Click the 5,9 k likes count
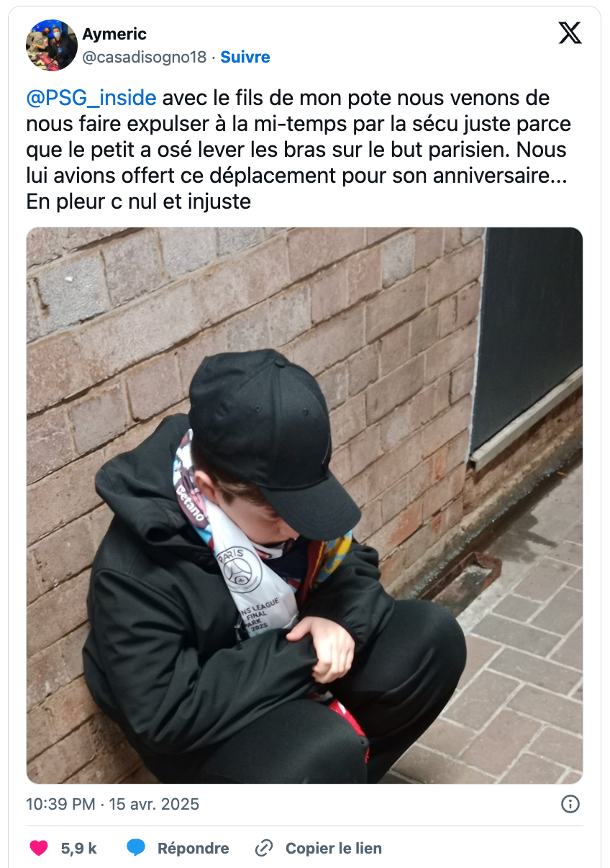The width and height of the screenshot is (610, 868). 79,849
